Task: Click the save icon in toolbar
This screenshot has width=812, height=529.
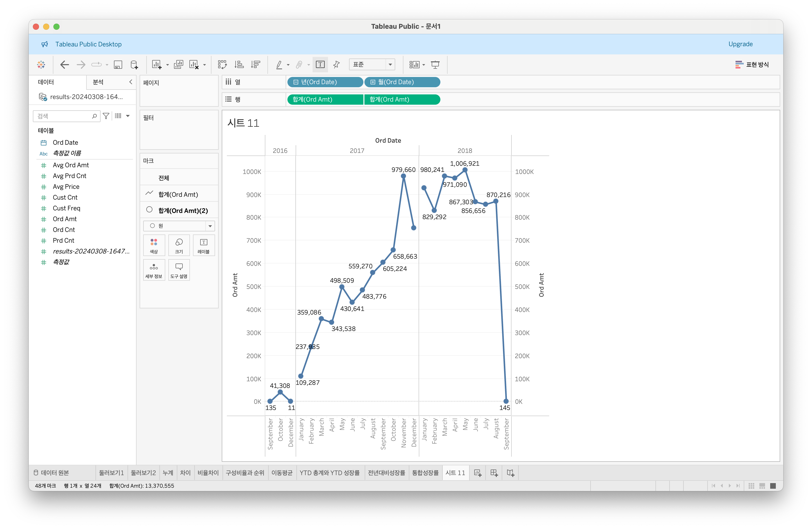Action: tap(118, 64)
